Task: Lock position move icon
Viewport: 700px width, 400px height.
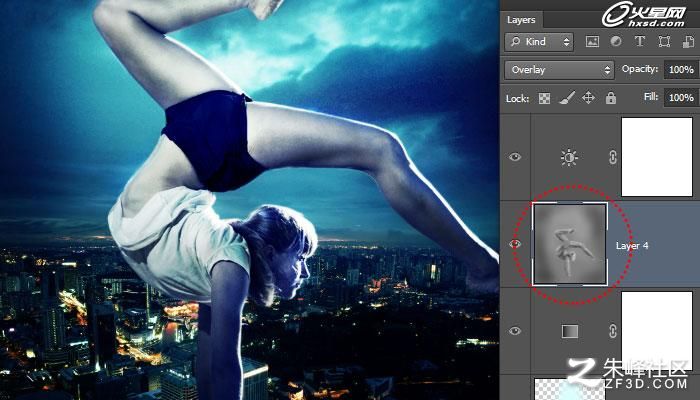Action: 588,98
